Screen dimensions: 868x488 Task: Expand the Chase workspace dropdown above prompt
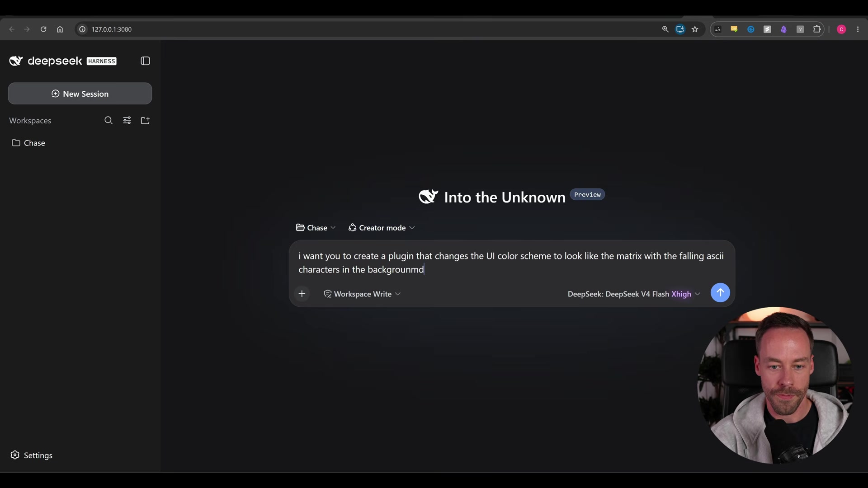click(316, 228)
